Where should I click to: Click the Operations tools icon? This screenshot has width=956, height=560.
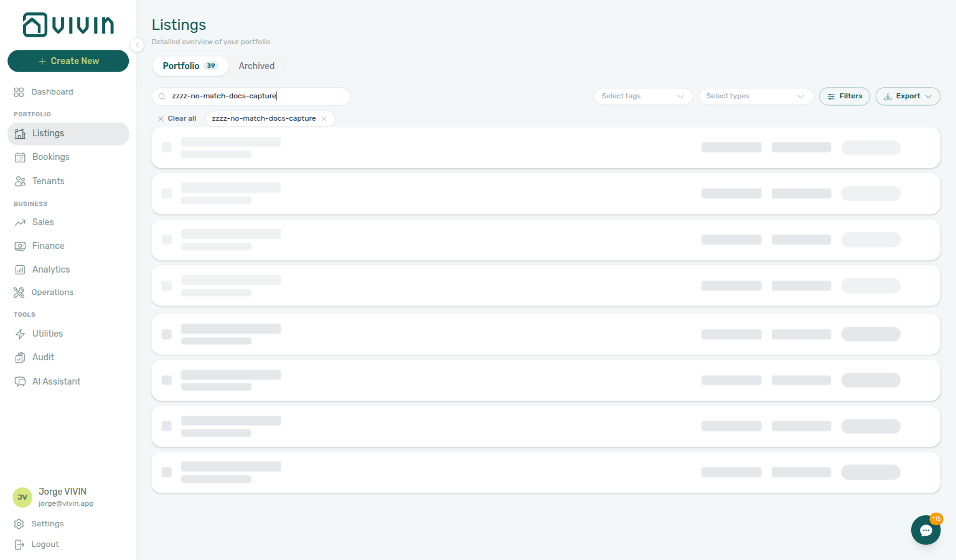pos(19,292)
